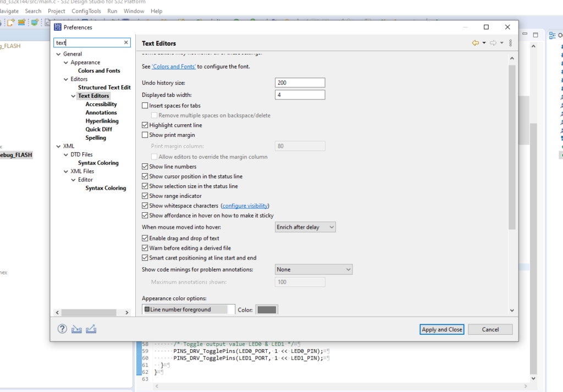
Task: Click the Help question mark icon
Action: 62,329
